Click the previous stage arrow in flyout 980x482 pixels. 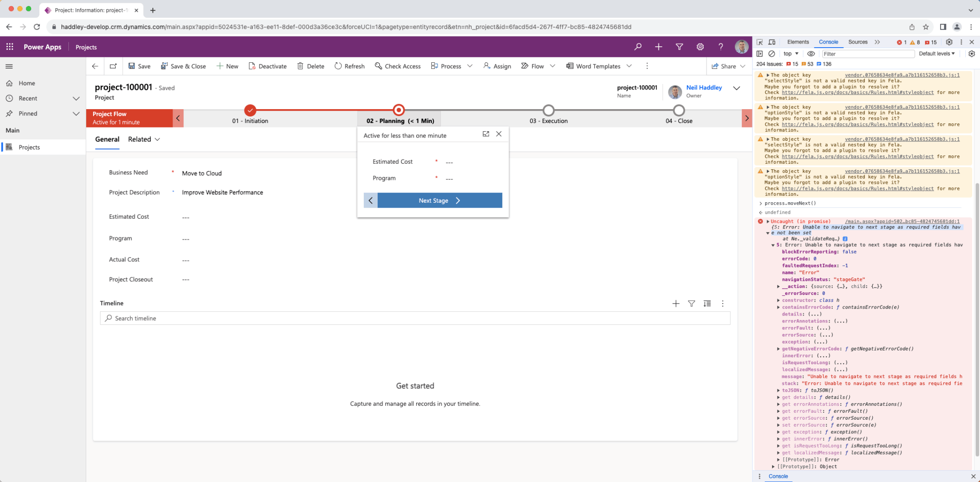pyautogui.click(x=371, y=200)
